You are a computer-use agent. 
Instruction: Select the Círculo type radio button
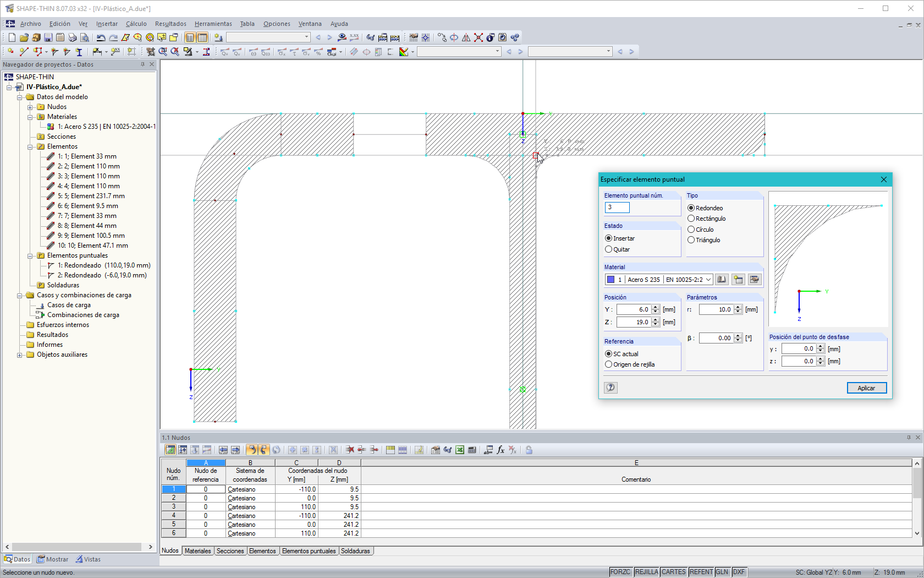tap(691, 230)
